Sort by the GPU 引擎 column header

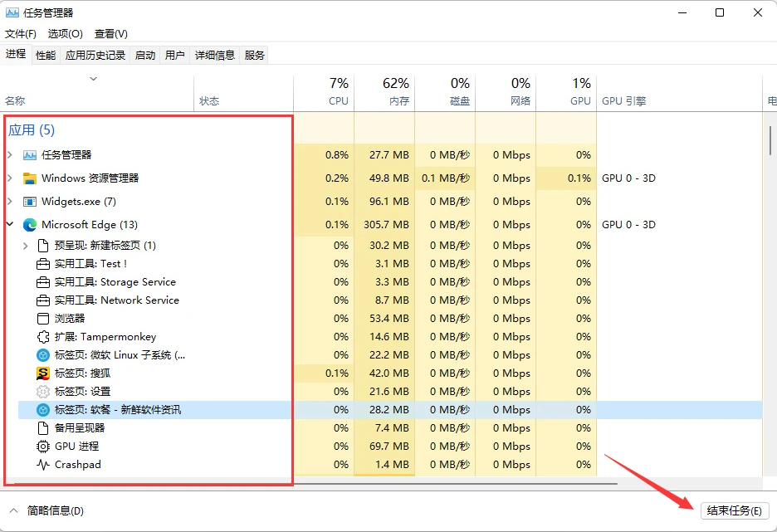[679, 93]
